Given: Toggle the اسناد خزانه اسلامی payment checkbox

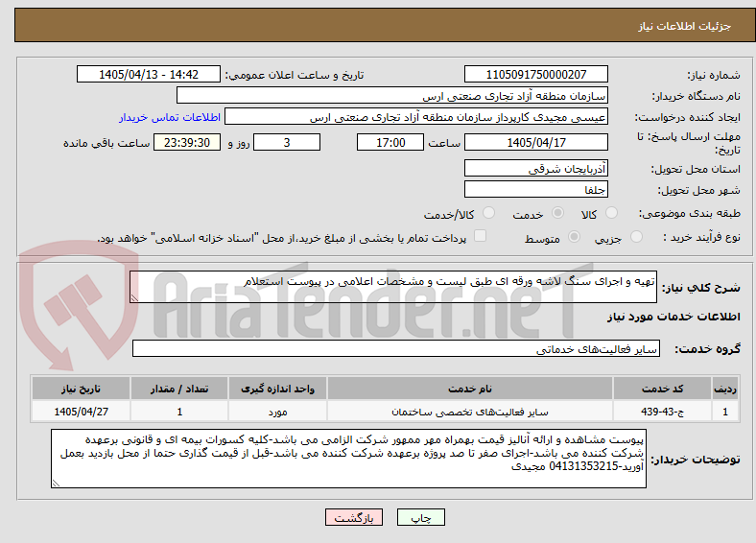Looking at the screenshot, I should (x=481, y=236).
